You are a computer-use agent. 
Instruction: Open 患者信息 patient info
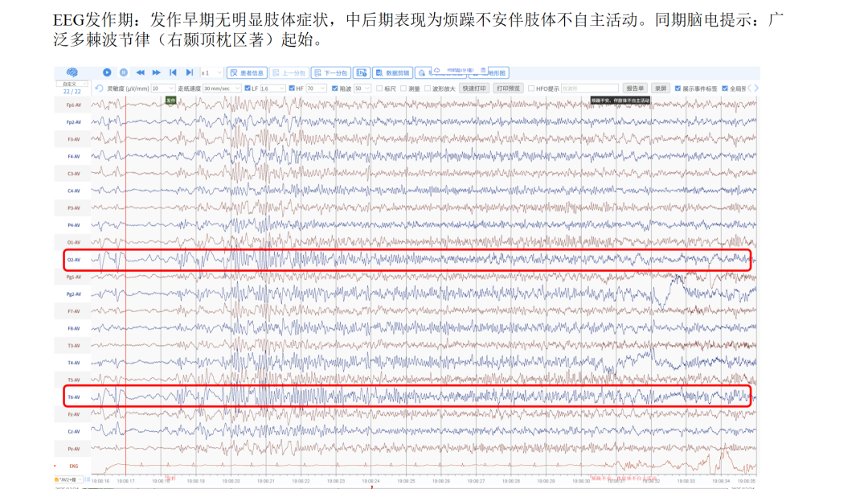coord(247,72)
